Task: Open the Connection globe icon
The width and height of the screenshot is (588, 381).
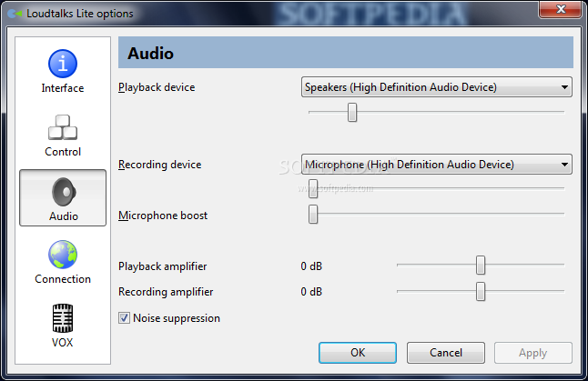Action: point(62,256)
